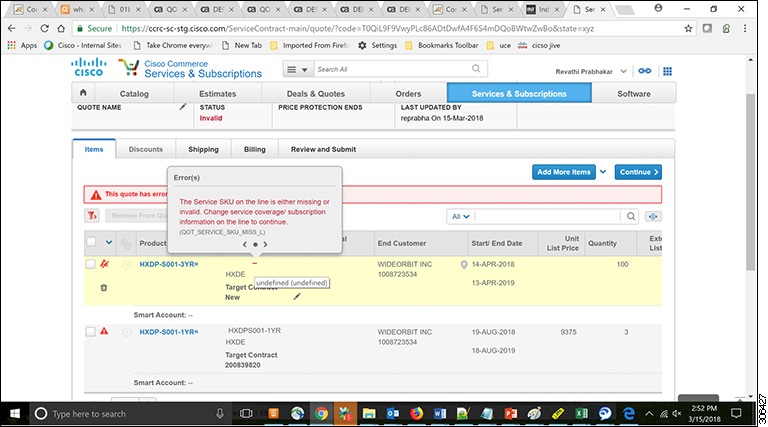
Task: Open Chrome menu three dots
Action: click(745, 28)
